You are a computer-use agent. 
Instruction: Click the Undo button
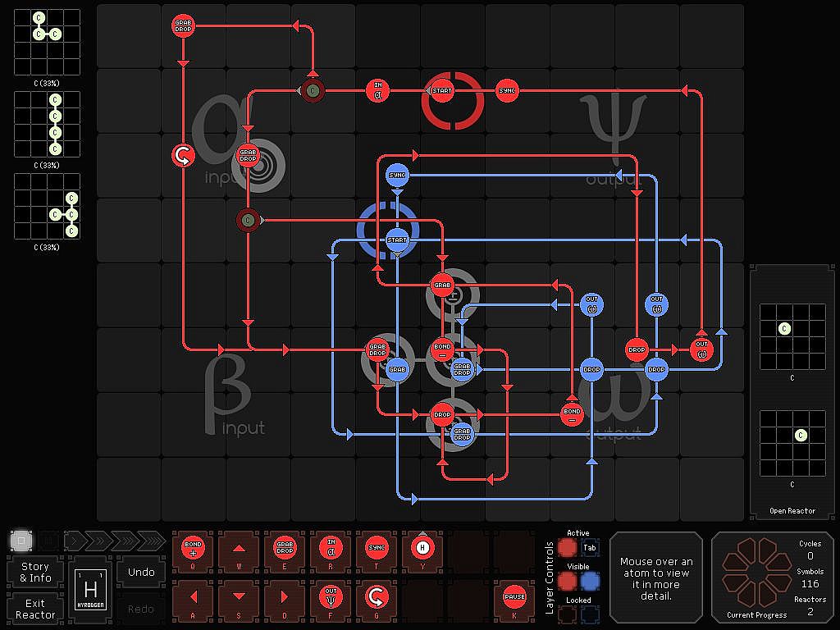coord(141,572)
